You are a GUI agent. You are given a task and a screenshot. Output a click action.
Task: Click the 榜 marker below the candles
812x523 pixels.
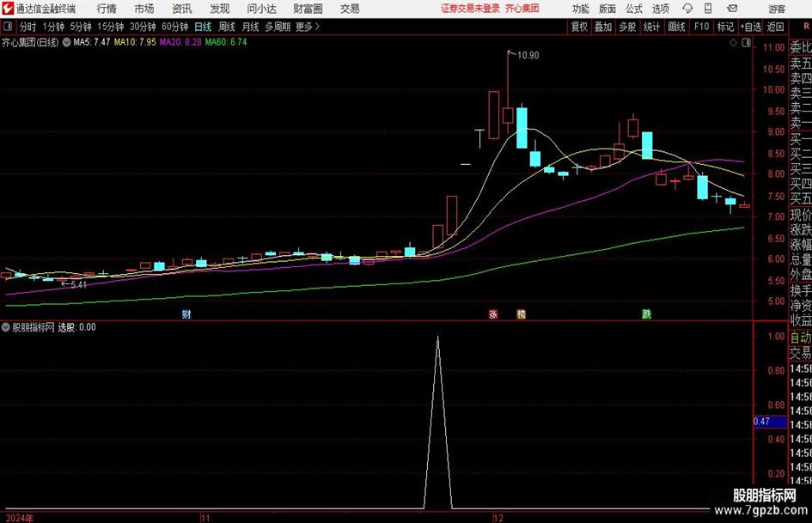522,313
